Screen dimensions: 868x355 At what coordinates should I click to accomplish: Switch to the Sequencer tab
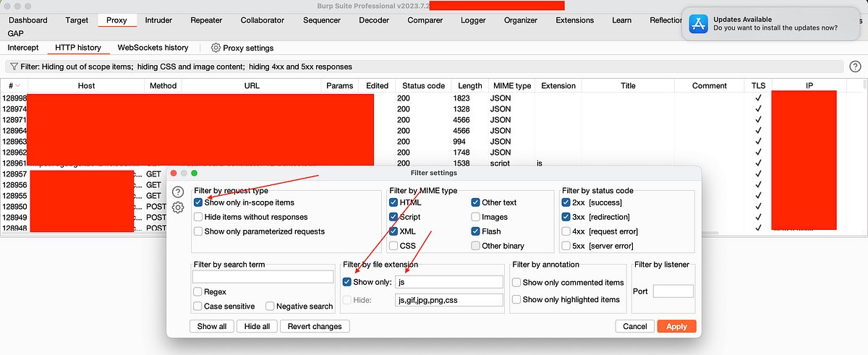pos(322,20)
